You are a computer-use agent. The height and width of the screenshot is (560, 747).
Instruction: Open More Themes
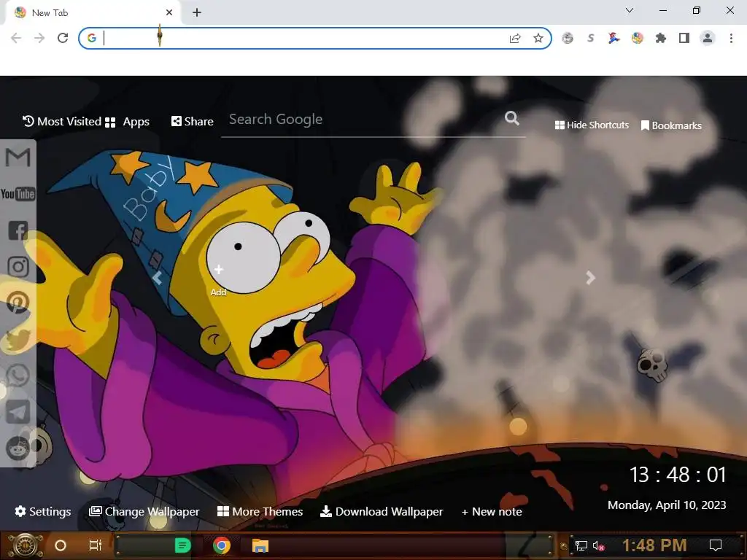click(x=260, y=511)
